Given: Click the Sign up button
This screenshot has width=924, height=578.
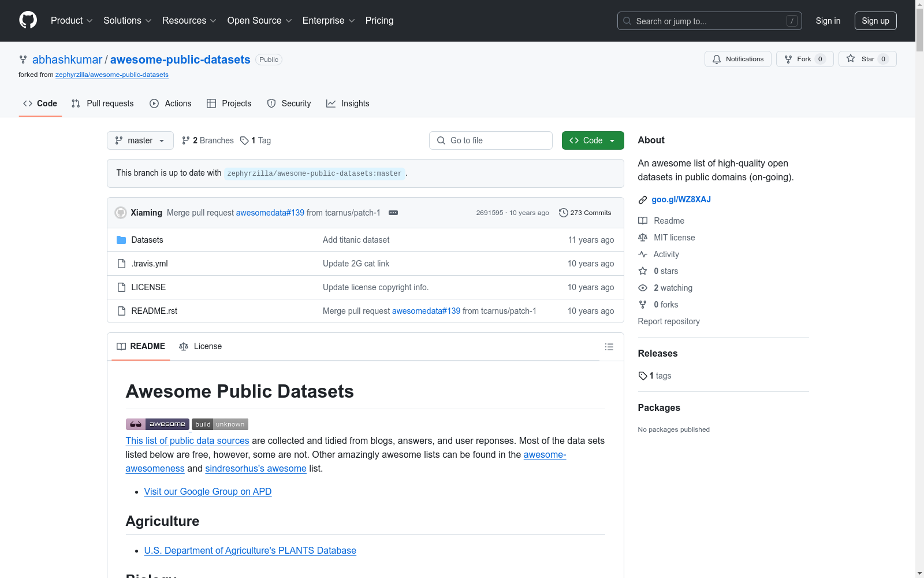Looking at the screenshot, I should 875,21.
